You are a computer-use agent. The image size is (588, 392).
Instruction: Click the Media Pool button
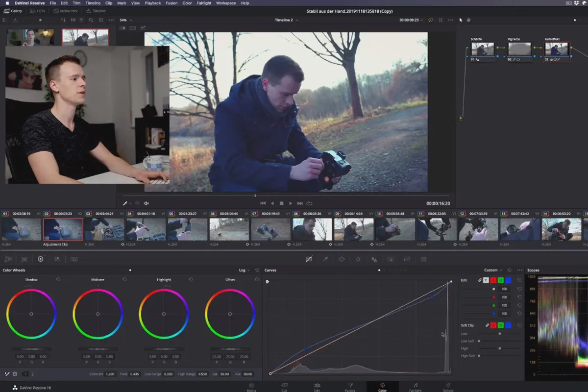click(64, 11)
